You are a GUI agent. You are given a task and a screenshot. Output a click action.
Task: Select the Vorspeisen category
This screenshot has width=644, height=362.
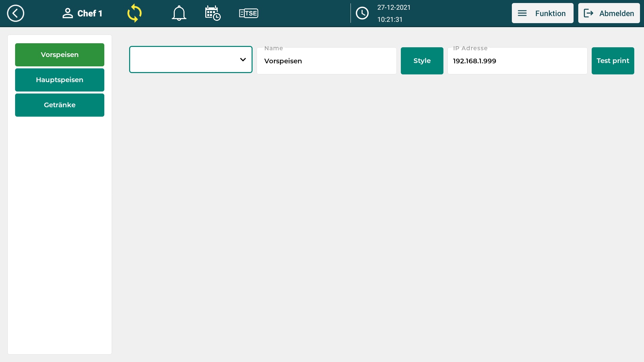(x=60, y=55)
